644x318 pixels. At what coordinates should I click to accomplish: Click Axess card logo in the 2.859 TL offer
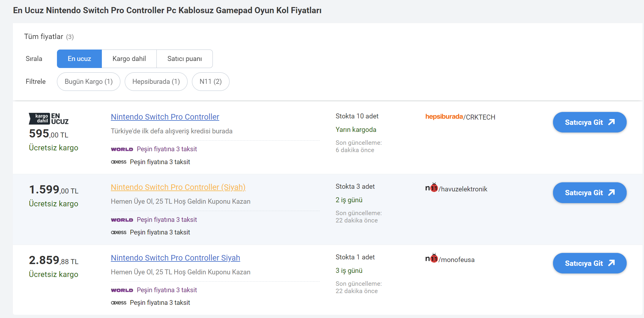tap(119, 302)
